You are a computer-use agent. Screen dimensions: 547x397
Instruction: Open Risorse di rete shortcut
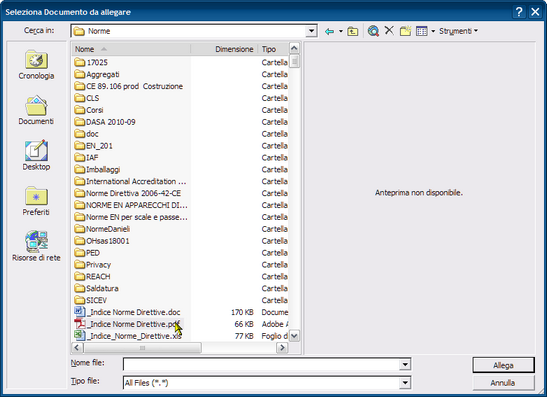pos(36,246)
